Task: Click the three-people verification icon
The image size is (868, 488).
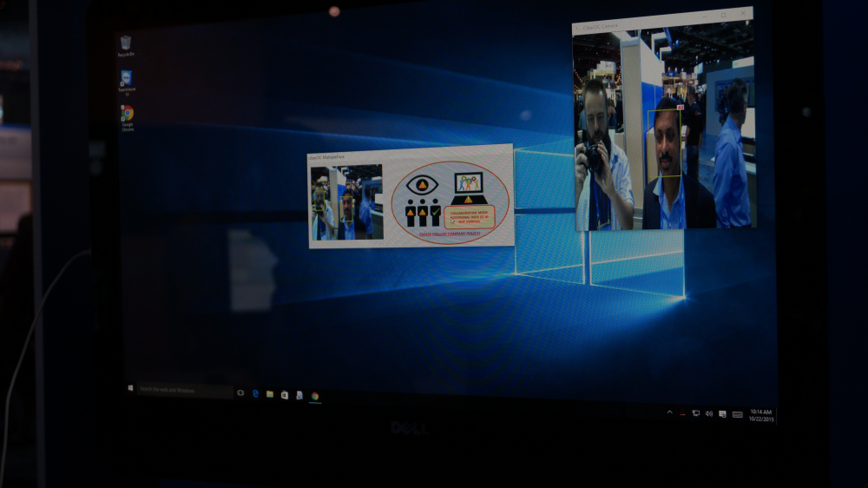Action: 423,212
